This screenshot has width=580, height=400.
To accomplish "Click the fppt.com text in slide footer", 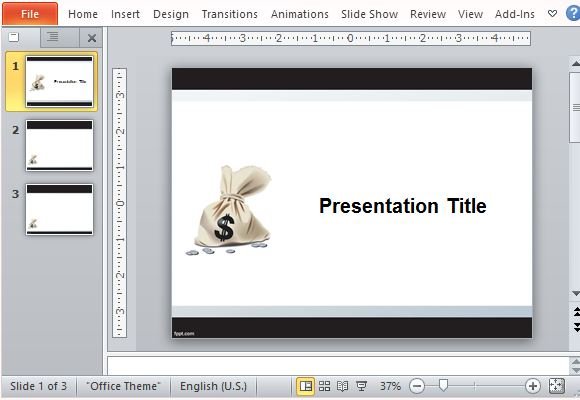I will (184, 333).
